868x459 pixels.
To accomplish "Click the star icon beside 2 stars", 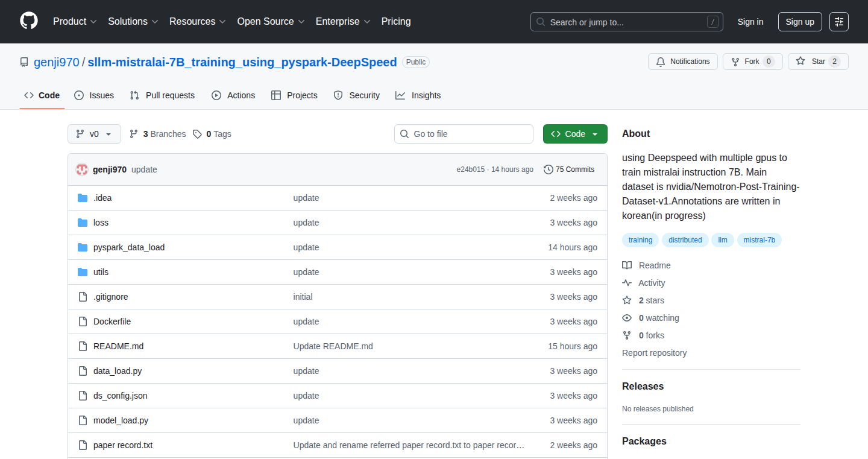I will pos(627,300).
